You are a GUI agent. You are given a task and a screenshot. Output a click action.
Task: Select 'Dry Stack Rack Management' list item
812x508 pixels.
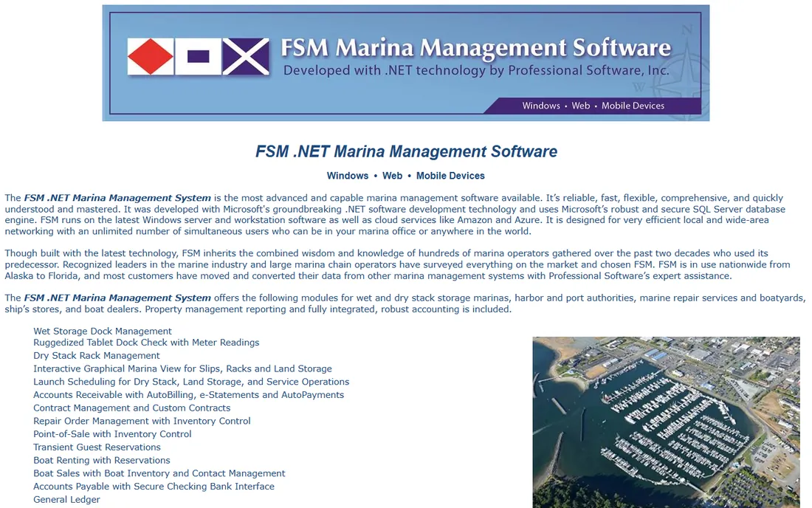[96, 355]
